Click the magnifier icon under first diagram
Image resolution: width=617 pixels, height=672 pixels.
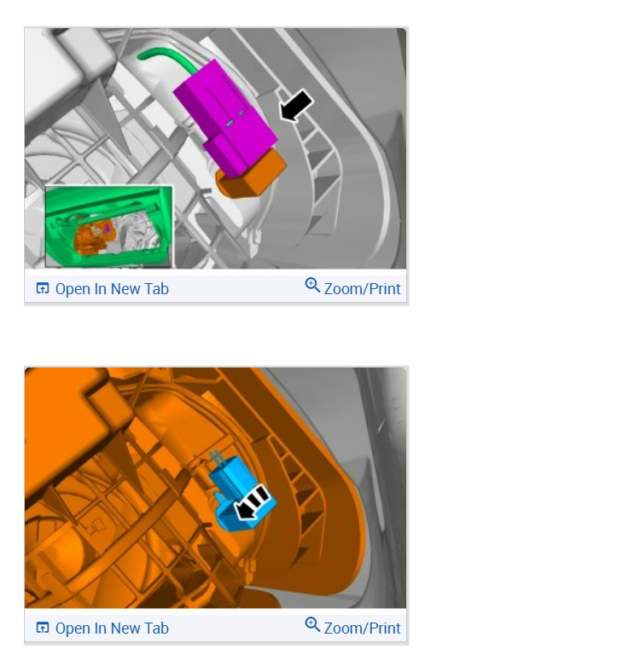point(312,286)
